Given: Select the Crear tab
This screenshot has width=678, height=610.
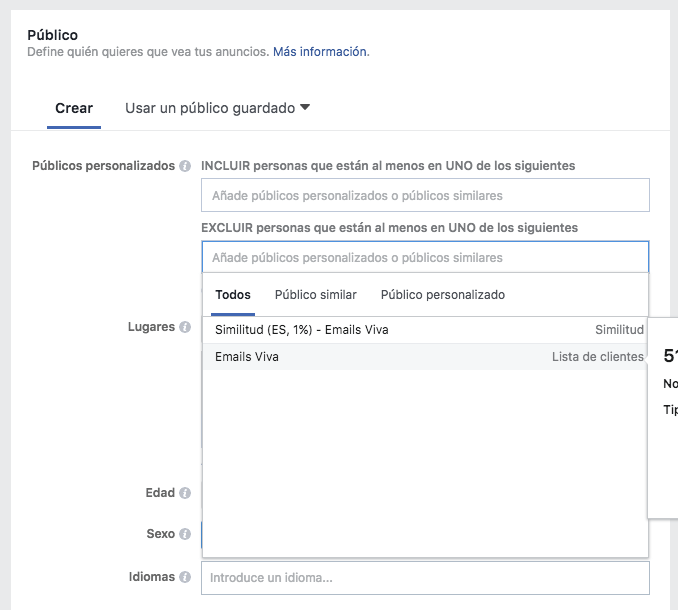Looking at the screenshot, I should (74, 108).
